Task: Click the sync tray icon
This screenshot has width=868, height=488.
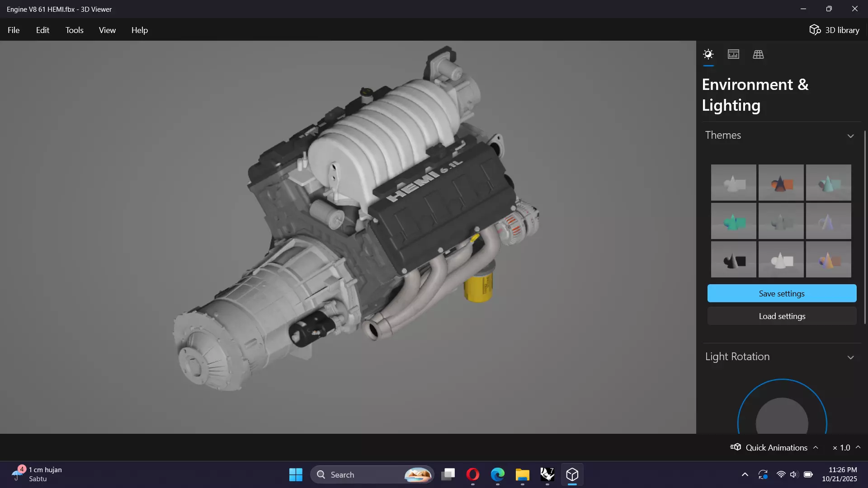Action: [763, 474]
